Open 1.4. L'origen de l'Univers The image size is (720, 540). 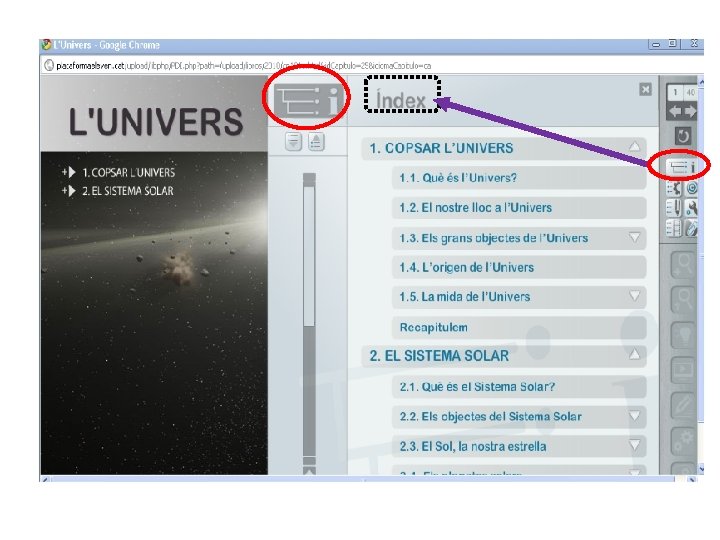tap(519, 267)
